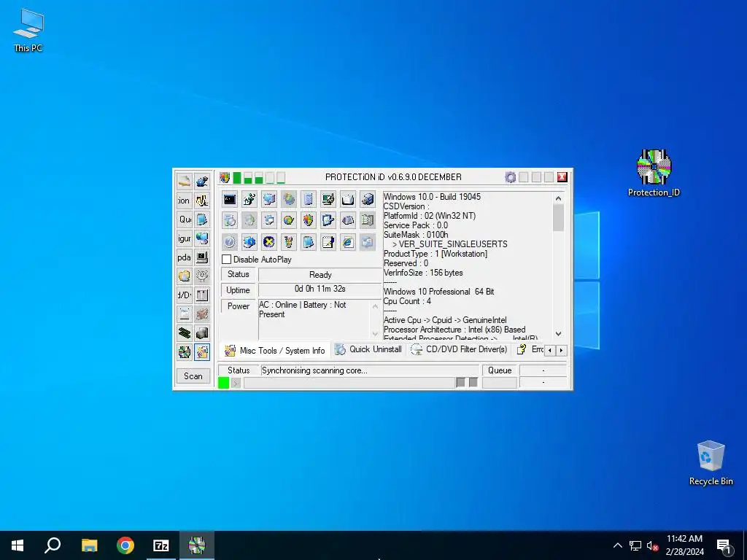747x560 pixels.
Task: Click the blue notepad icon in left sidebar
Action: point(202,219)
